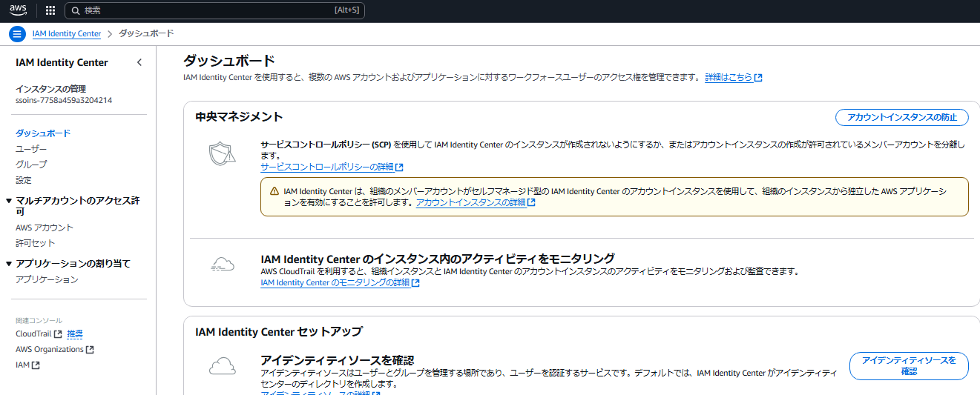Click the アカウントインスタンスの防止 button

[902, 117]
